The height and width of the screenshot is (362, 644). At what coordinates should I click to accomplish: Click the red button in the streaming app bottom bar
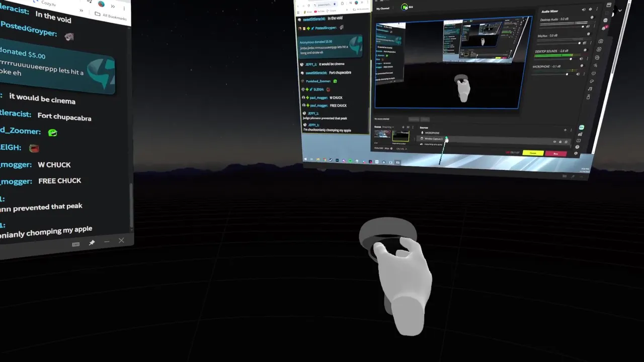pos(555,153)
